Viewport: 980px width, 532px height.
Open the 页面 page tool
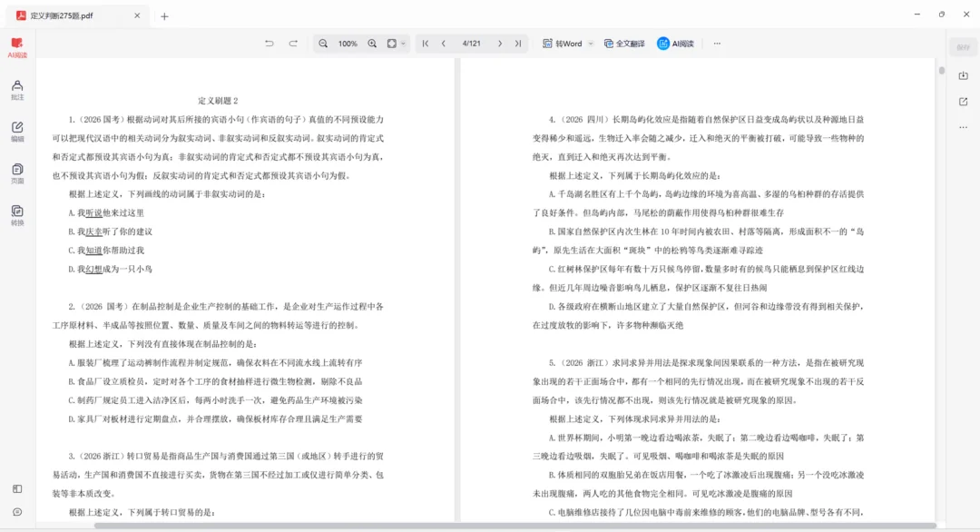coord(17,173)
